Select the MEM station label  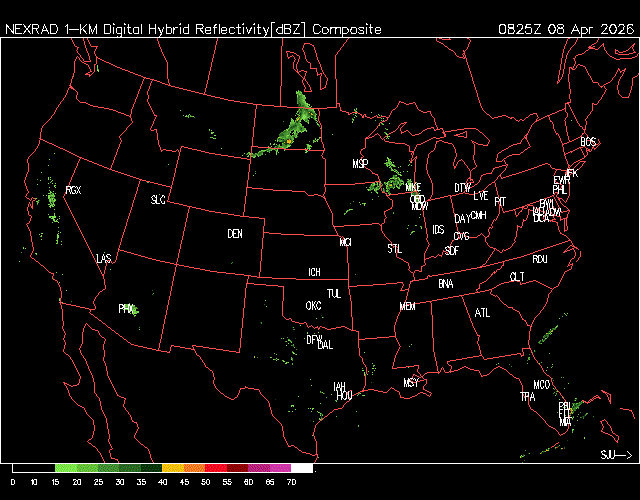pyautogui.click(x=407, y=306)
